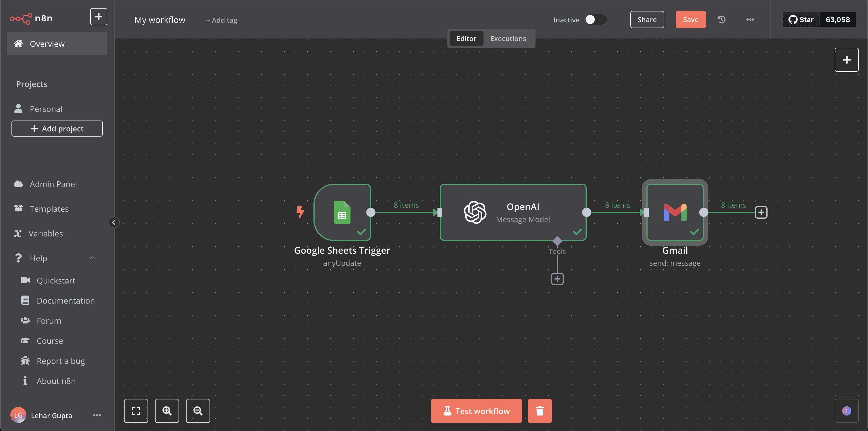Click the Google Sheets Trigger node icon

(342, 212)
